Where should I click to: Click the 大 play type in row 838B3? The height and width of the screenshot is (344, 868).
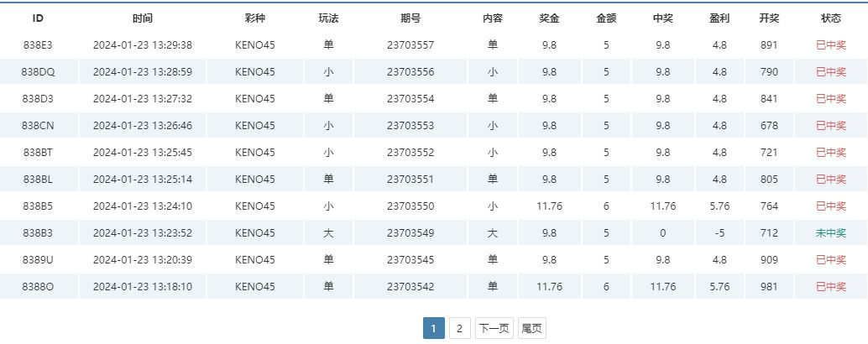coord(328,233)
